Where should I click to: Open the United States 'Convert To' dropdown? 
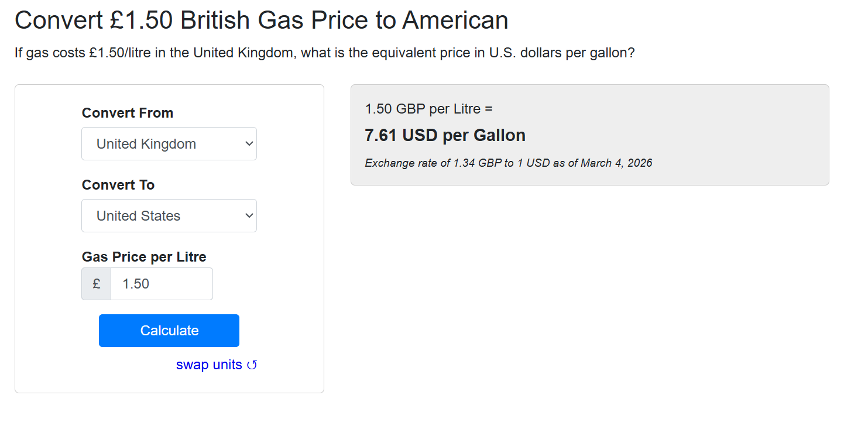coord(169,216)
